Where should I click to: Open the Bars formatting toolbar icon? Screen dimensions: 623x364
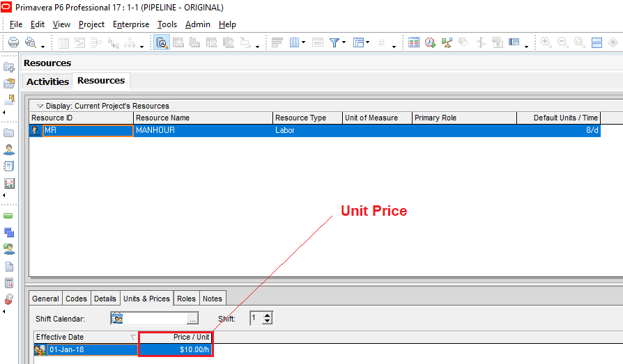277,42
